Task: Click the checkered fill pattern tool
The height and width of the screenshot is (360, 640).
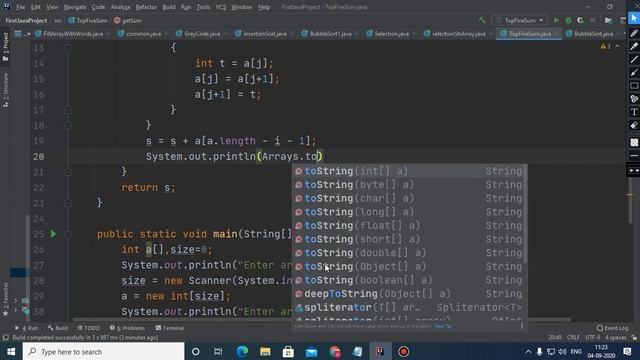Action: point(634,142)
